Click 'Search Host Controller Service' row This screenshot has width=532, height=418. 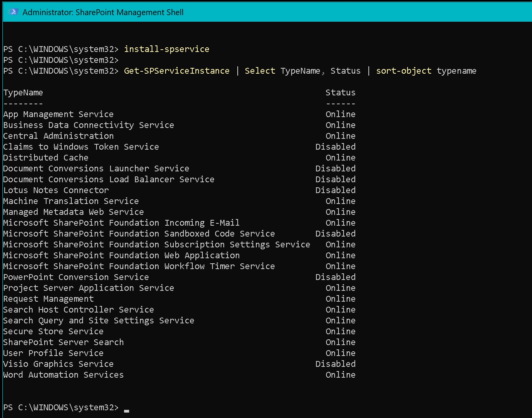[x=180, y=310]
